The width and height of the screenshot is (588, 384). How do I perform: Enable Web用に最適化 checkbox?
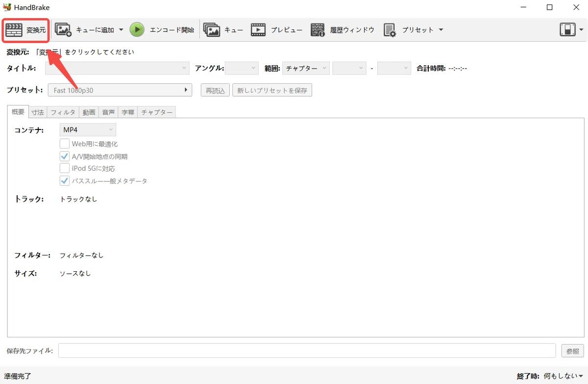point(64,144)
